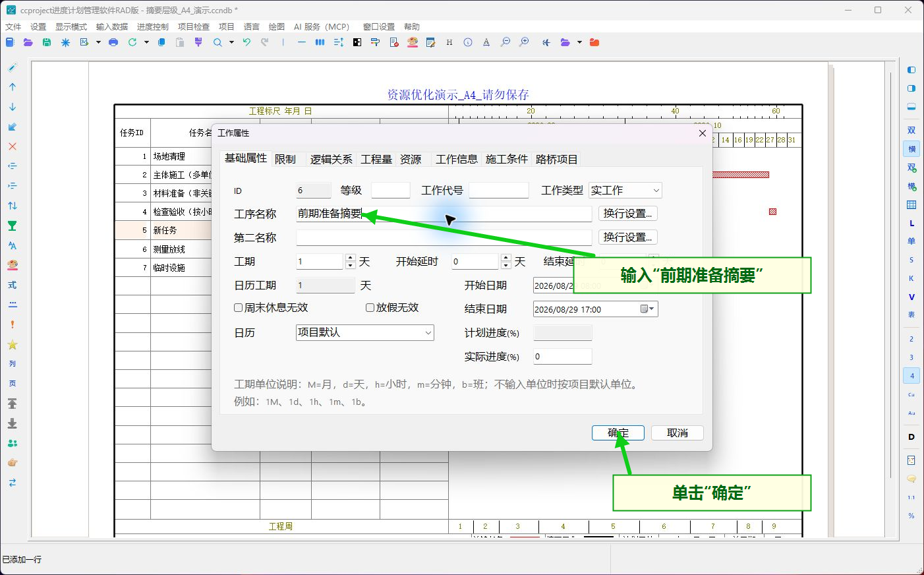
Task: Select level 4 toggle in right sidebar
Action: coord(911,376)
